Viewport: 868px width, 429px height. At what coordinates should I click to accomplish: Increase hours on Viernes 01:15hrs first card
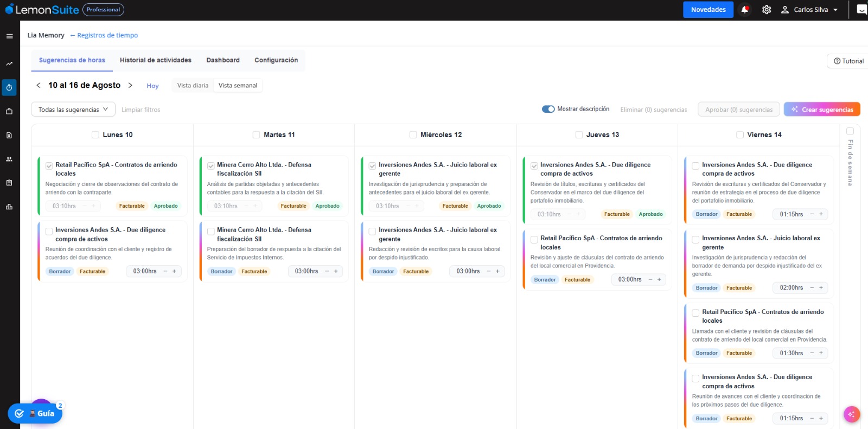(821, 214)
